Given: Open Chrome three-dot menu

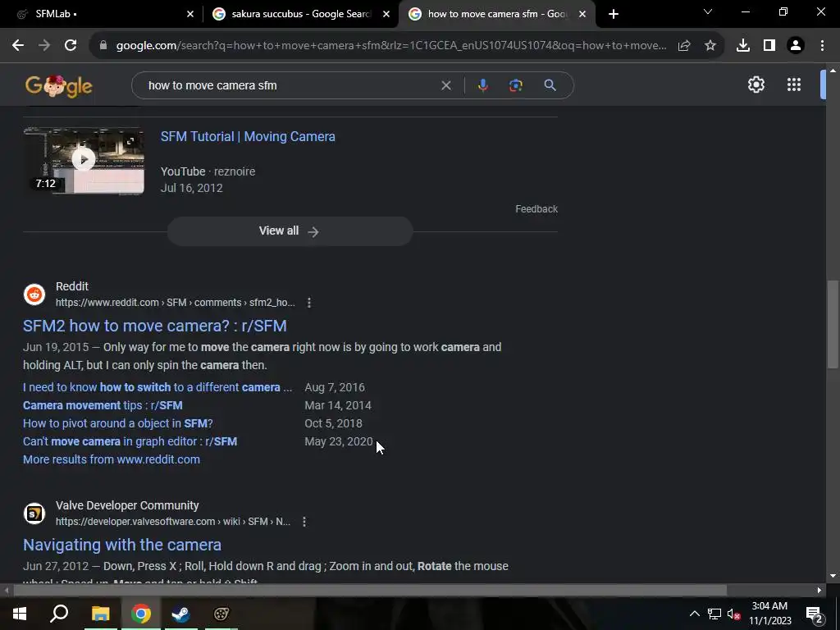Looking at the screenshot, I should pyautogui.click(x=822, y=46).
